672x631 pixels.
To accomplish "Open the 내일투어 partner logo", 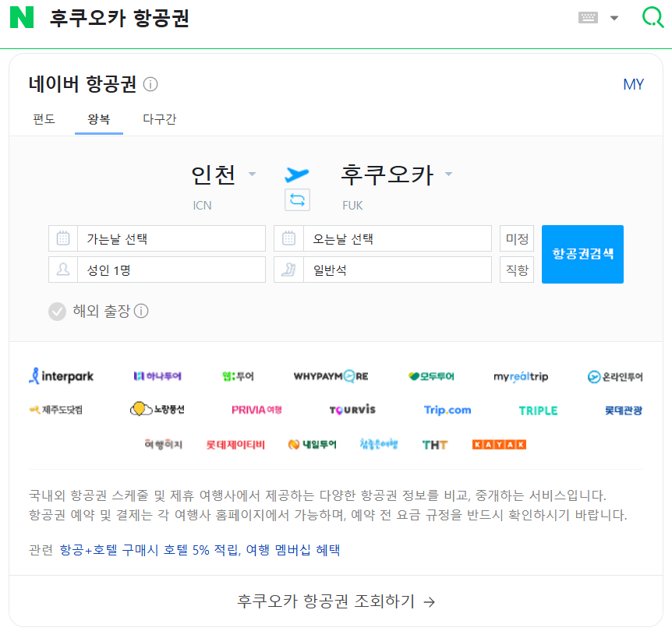I will point(313,445).
